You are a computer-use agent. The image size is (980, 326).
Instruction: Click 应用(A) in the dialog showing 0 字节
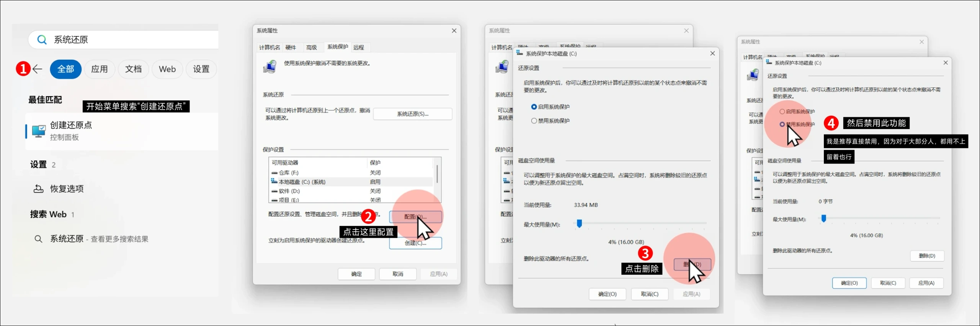pyautogui.click(x=926, y=283)
